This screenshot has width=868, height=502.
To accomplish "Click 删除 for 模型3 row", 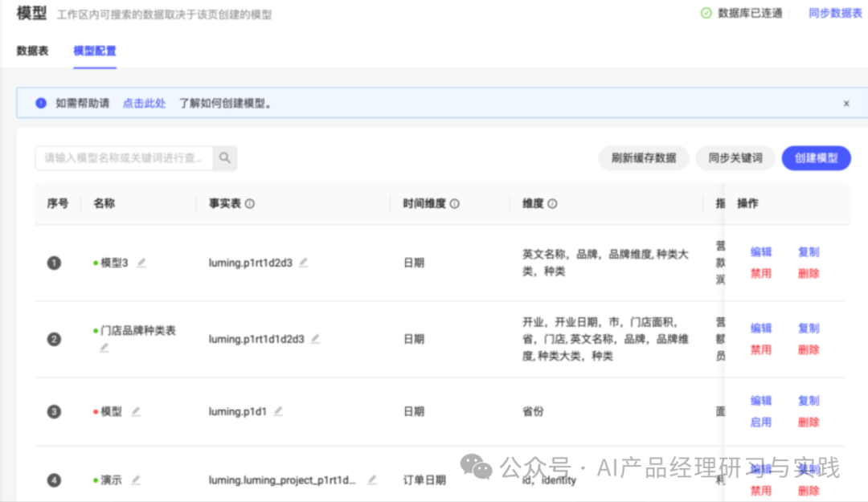I will click(809, 273).
